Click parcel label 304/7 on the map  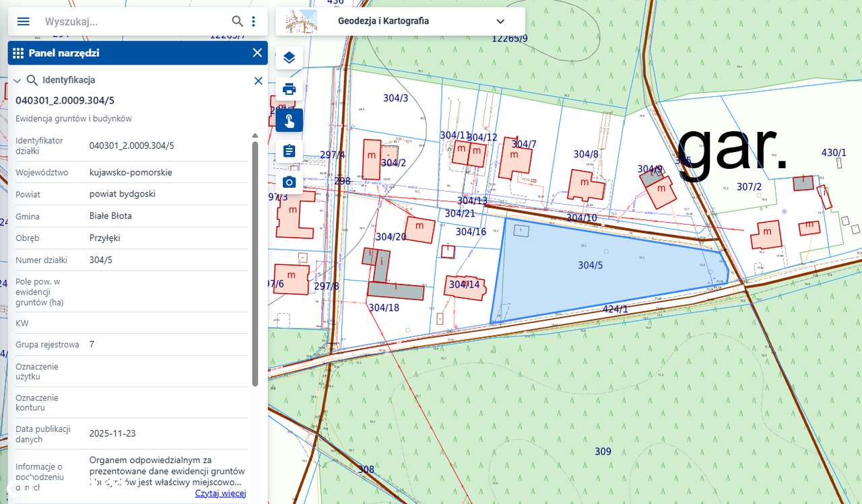coord(524,144)
